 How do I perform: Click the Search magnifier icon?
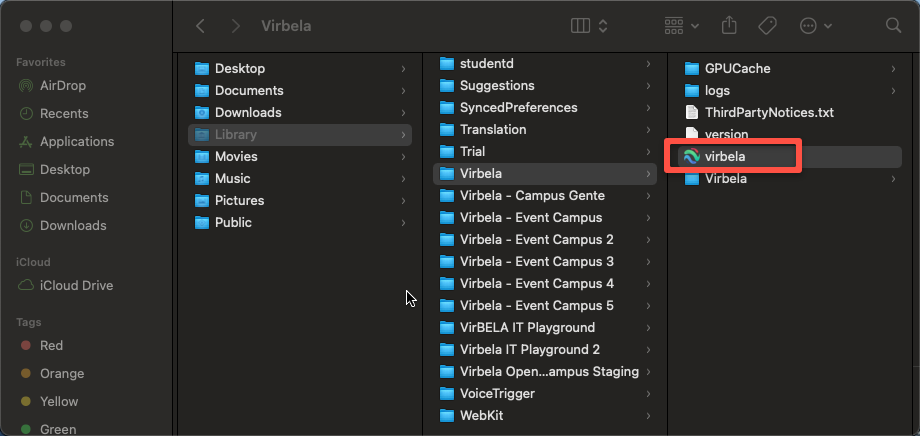click(x=892, y=26)
